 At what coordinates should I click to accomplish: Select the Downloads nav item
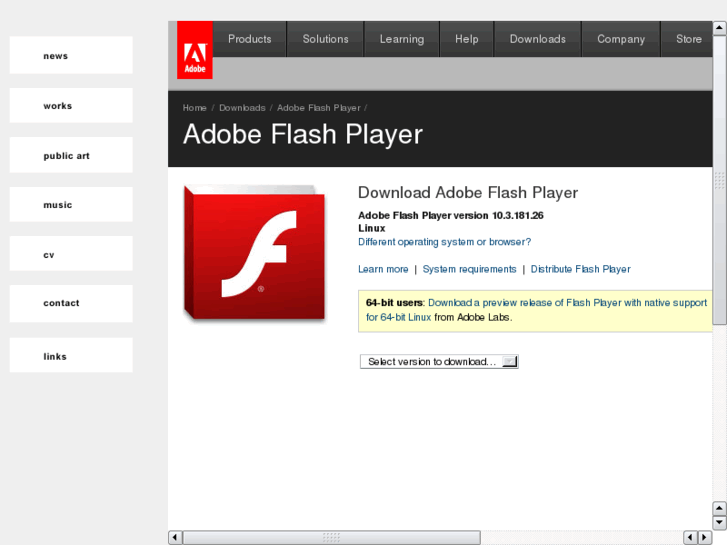[537, 39]
